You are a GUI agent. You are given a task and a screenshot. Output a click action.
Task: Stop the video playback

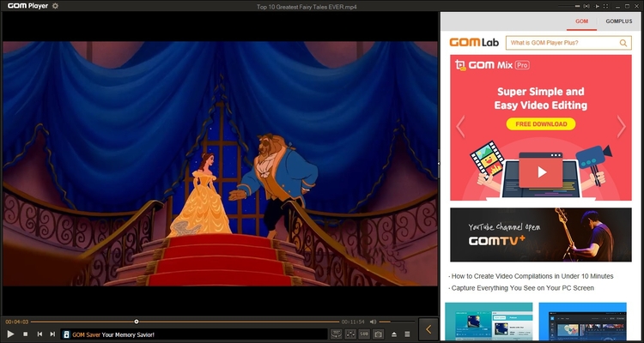(x=26, y=334)
